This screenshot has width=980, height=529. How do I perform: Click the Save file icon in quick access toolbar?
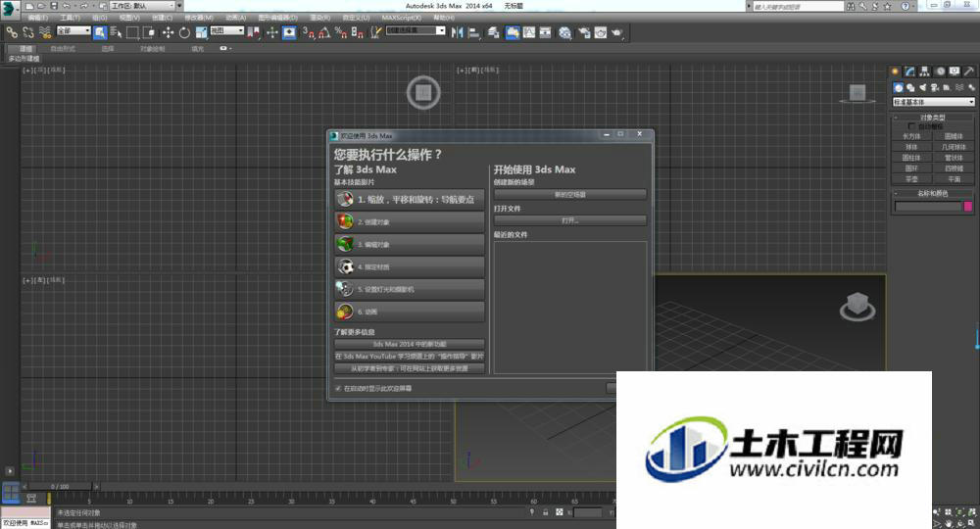54,6
